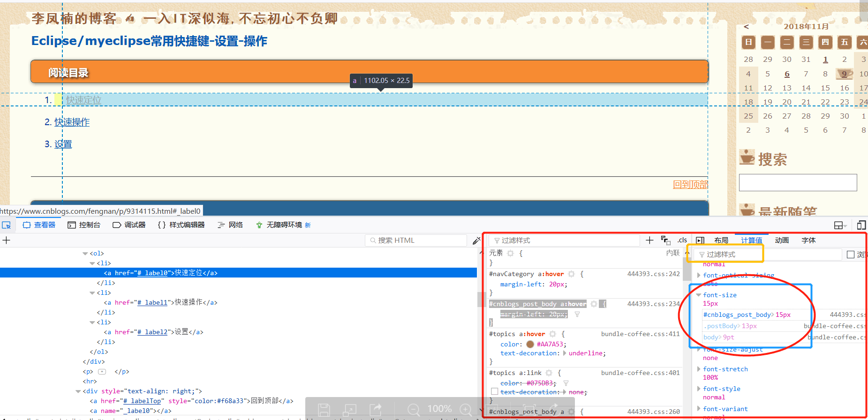The height and width of the screenshot is (420, 868).
Task: Open the Eclipse/myeclipse post title link
Action: pos(149,41)
